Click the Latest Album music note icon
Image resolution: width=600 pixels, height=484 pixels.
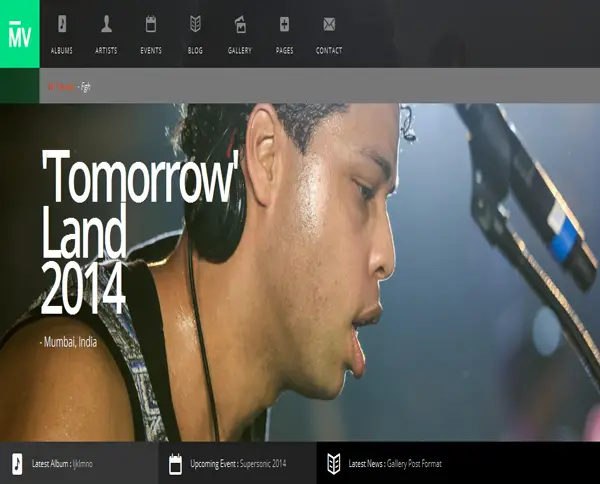(17, 464)
